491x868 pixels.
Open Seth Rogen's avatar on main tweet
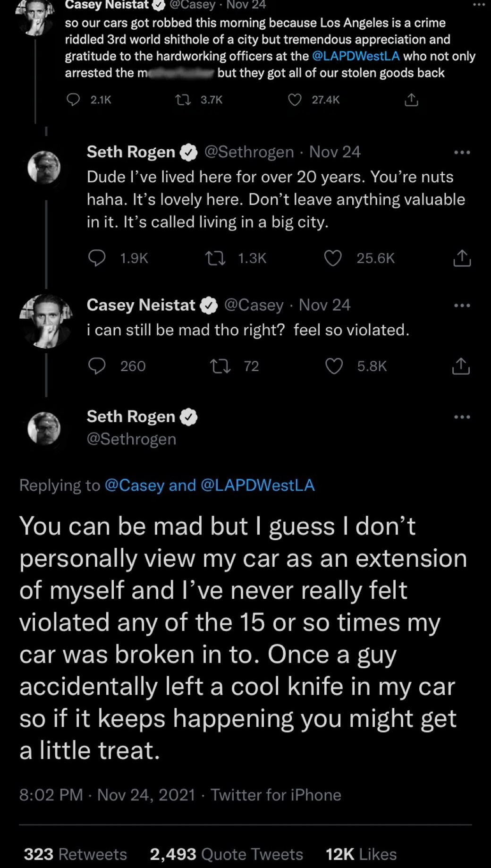[44, 428]
